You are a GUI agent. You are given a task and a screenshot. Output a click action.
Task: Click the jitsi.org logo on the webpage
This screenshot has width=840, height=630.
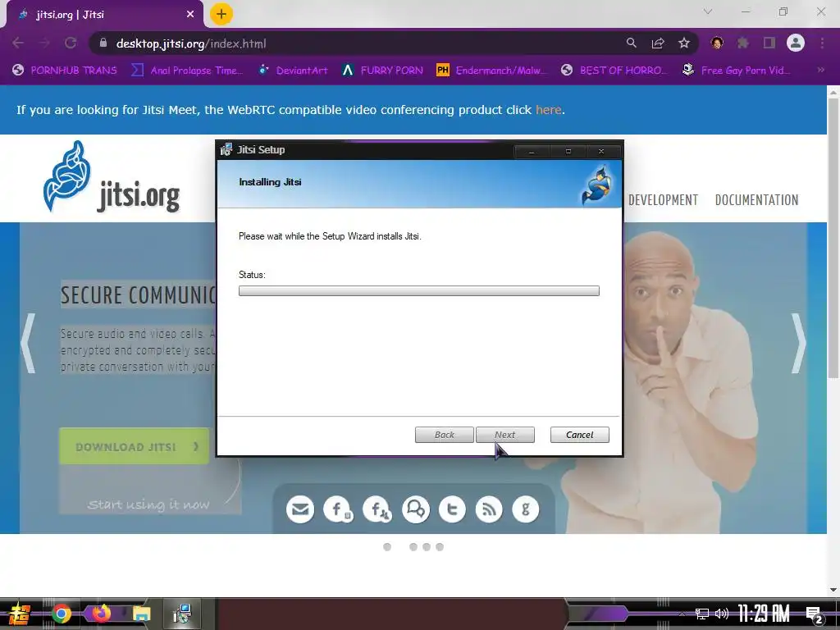click(x=112, y=177)
